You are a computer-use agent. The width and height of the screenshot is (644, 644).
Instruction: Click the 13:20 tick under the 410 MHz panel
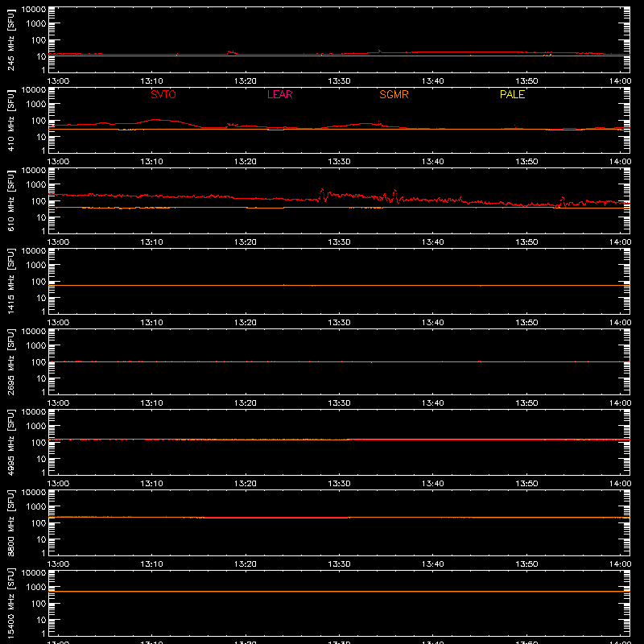click(x=246, y=162)
